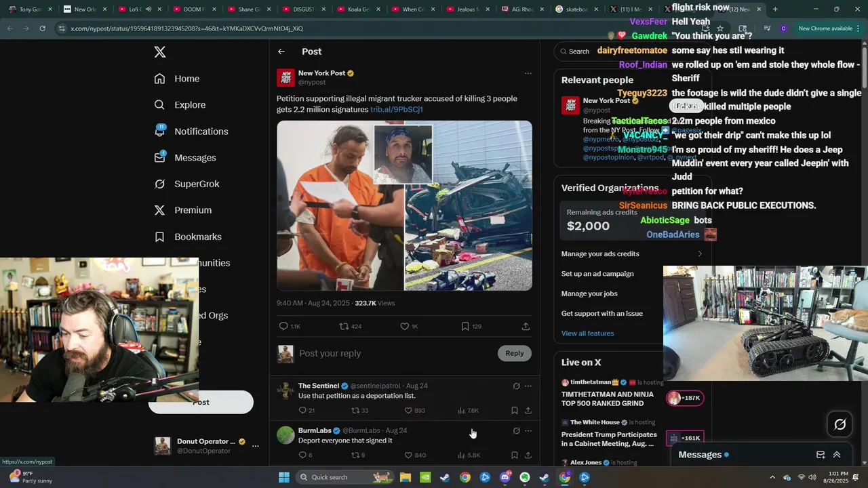This screenshot has height=488, width=868.
Task: Open Notifications in the sidebar
Action: 191,131
